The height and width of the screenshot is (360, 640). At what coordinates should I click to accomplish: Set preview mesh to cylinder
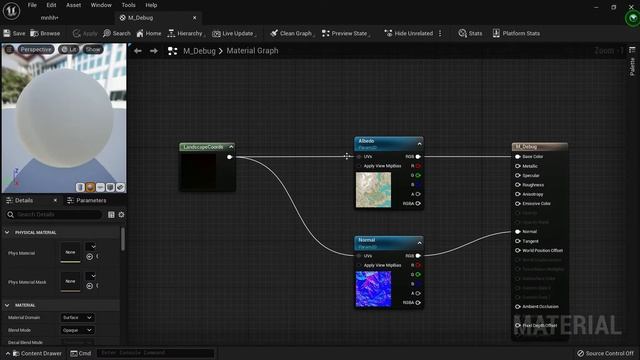coord(80,187)
